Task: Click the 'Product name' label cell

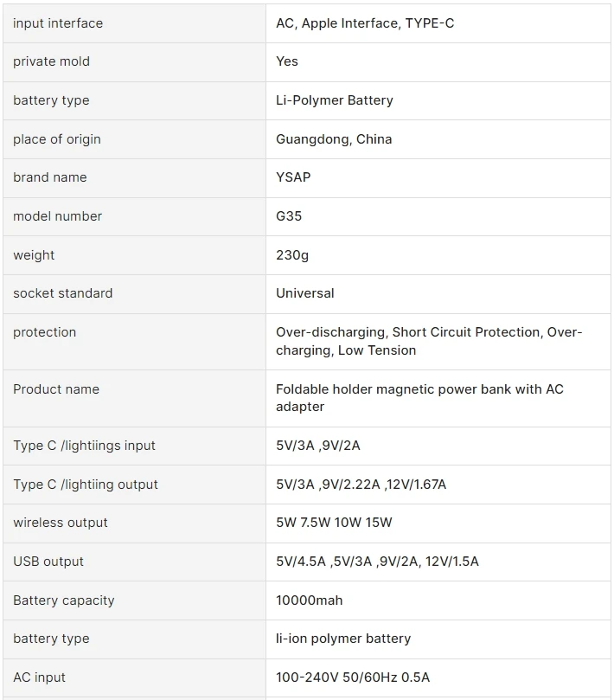Action: [x=56, y=389]
